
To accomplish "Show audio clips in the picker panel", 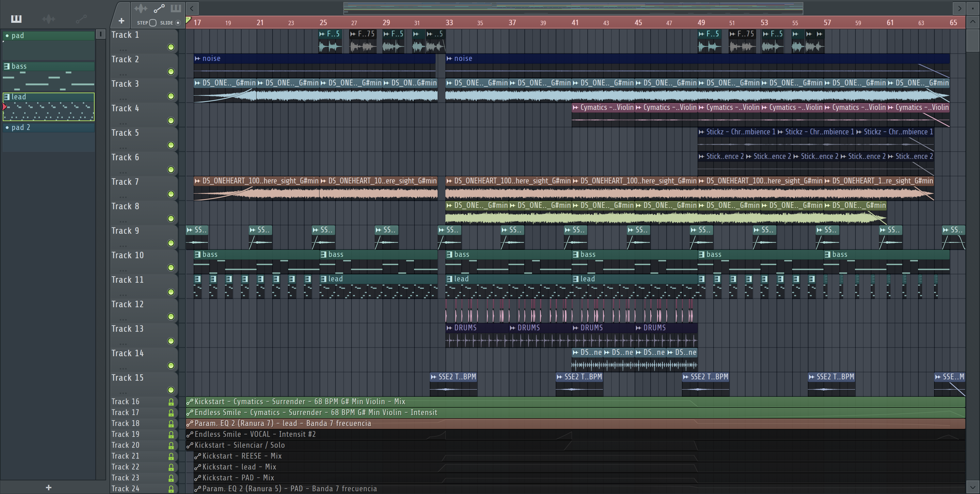I will [49, 19].
